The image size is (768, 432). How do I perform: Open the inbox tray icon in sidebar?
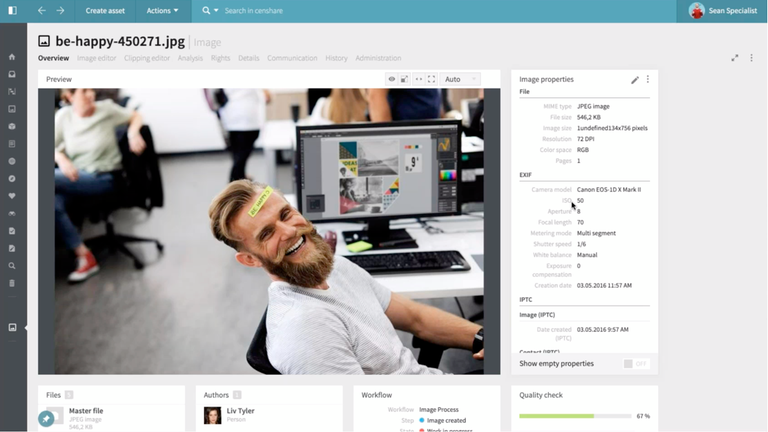pyautogui.click(x=12, y=74)
